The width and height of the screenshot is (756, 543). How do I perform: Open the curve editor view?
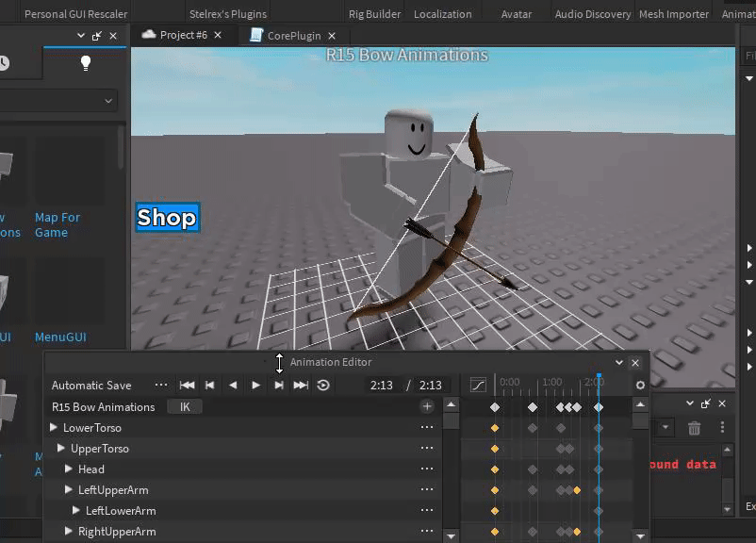(478, 385)
